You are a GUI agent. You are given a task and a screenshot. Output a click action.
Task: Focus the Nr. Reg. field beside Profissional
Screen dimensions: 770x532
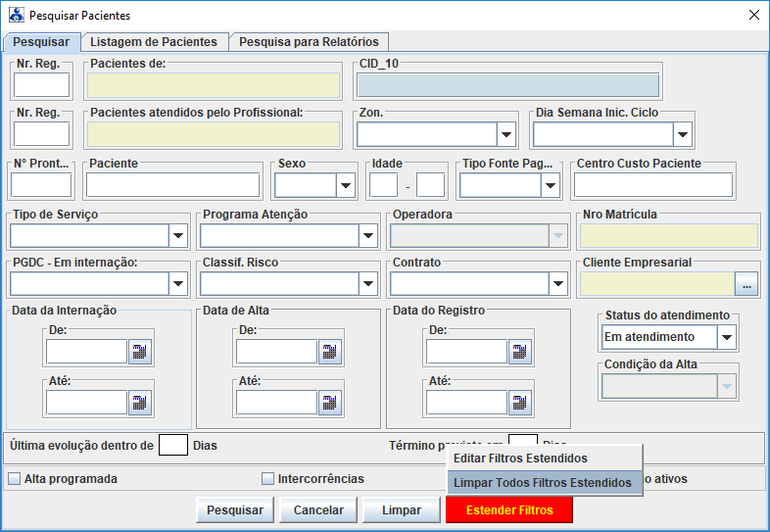click(x=42, y=134)
